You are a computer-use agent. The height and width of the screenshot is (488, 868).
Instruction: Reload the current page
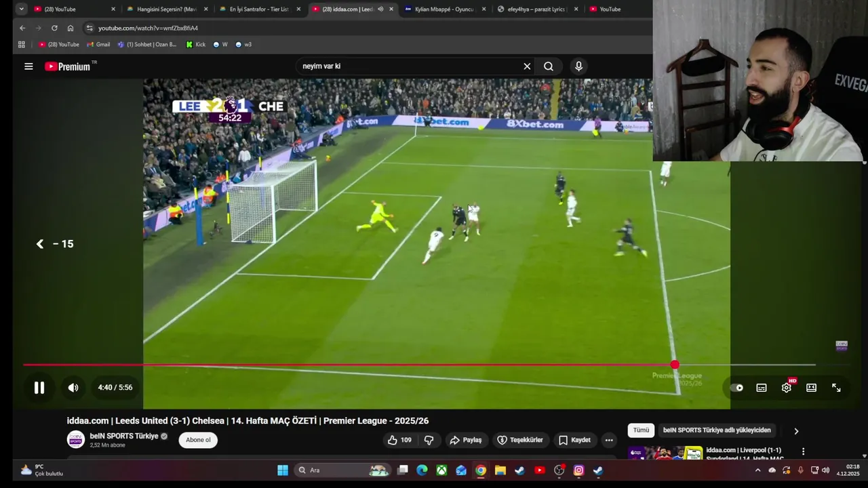click(54, 28)
